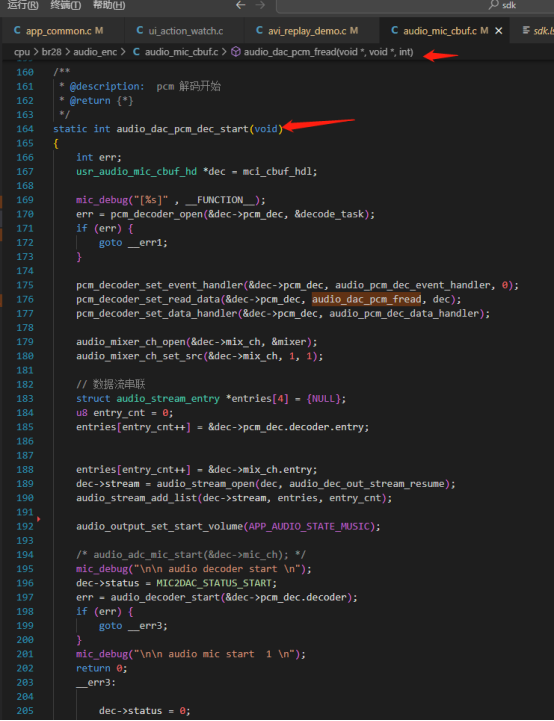The width and height of the screenshot is (554, 721).
Task: Click the search magnifier icon
Action: tap(493, 5)
